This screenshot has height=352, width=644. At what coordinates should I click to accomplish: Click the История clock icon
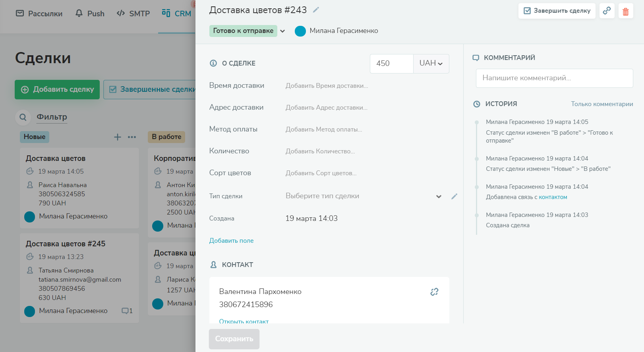click(477, 104)
